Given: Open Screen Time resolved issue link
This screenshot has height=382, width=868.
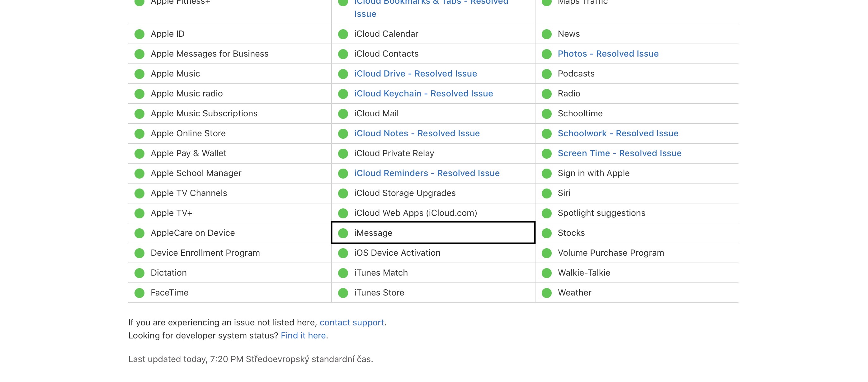Looking at the screenshot, I should [620, 153].
